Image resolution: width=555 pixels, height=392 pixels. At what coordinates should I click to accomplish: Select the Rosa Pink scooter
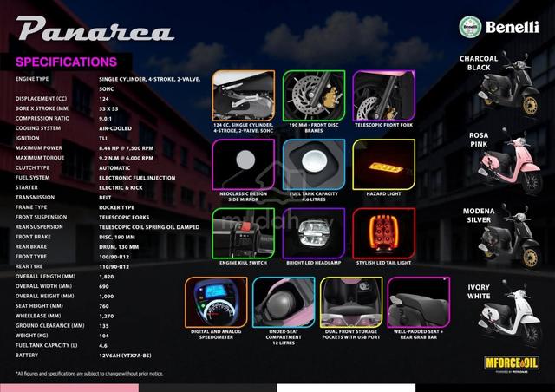pos(511,161)
